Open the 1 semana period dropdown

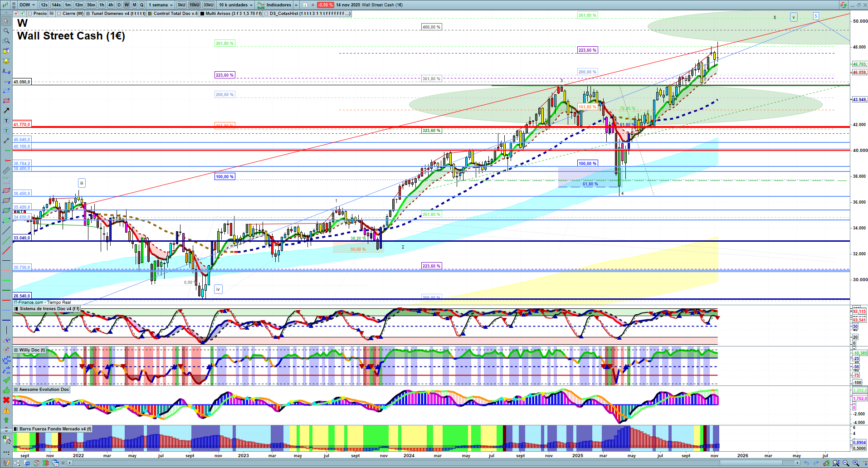click(x=161, y=5)
